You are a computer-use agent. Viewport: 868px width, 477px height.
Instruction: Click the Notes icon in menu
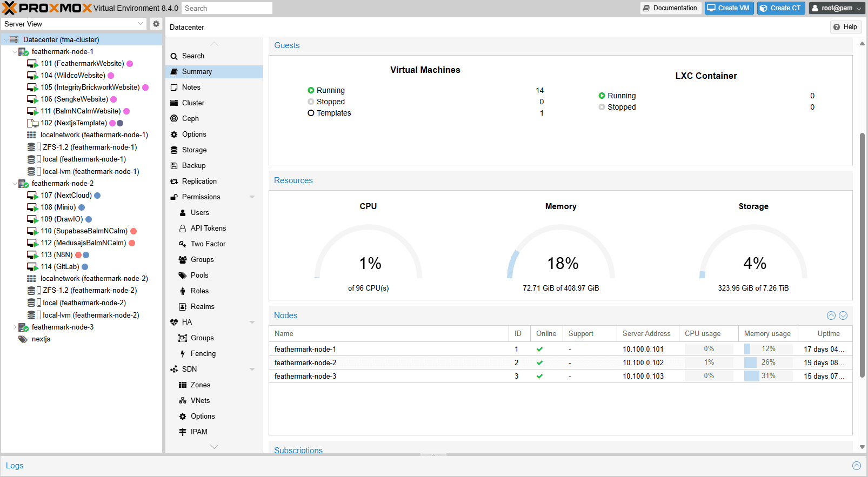[174, 88]
